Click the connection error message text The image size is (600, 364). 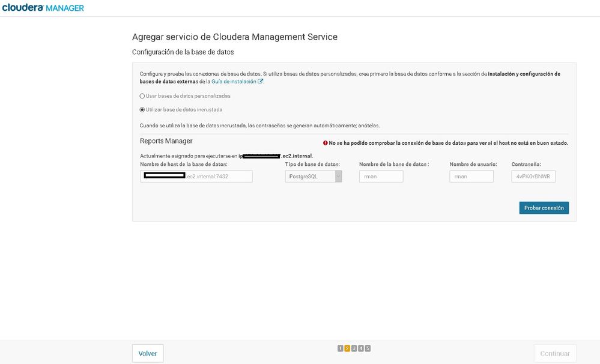(449, 143)
